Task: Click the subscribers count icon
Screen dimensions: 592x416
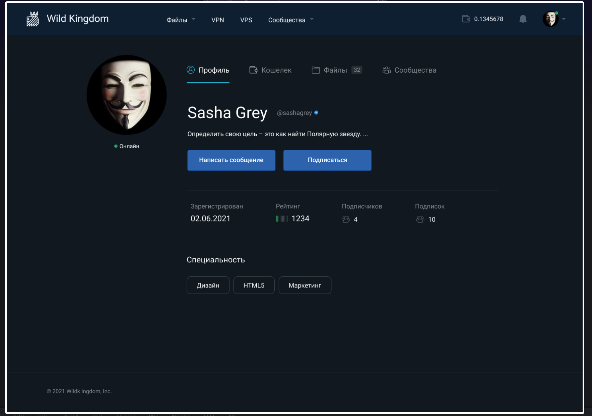Action: 346,220
